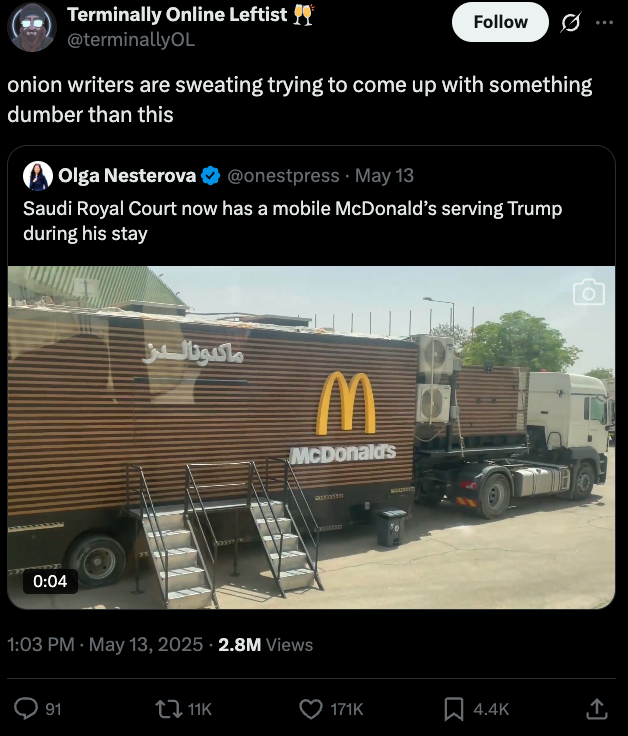Image resolution: width=628 pixels, height=736 pixels.
Task: Click the reply speech bubble icon
Action: coord(25,708)
